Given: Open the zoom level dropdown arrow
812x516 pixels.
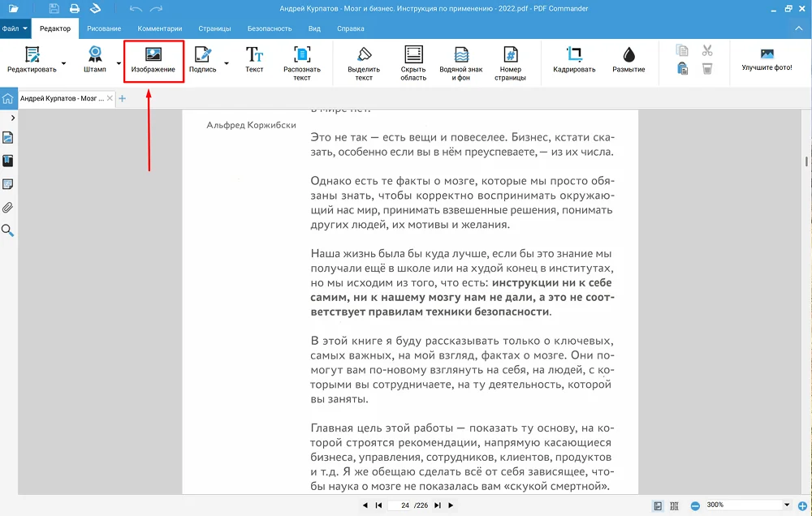Looking at the screenshot, I should [x=787, y=505].
